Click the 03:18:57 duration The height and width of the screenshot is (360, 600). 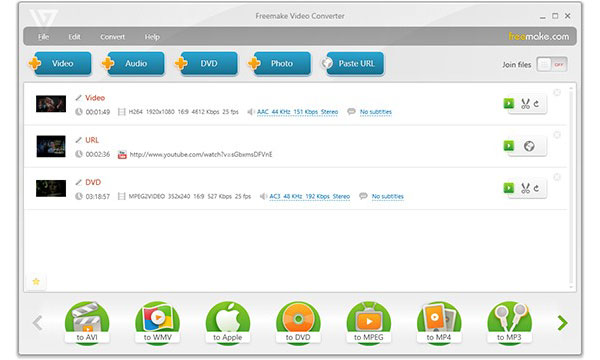pos(98,197)
